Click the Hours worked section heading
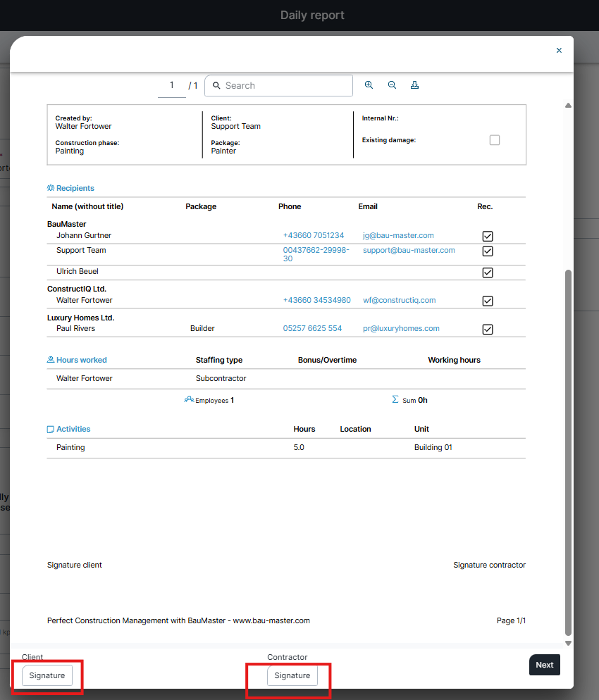Viewport: 599px width, 700px height. click(x=77, y=360)
